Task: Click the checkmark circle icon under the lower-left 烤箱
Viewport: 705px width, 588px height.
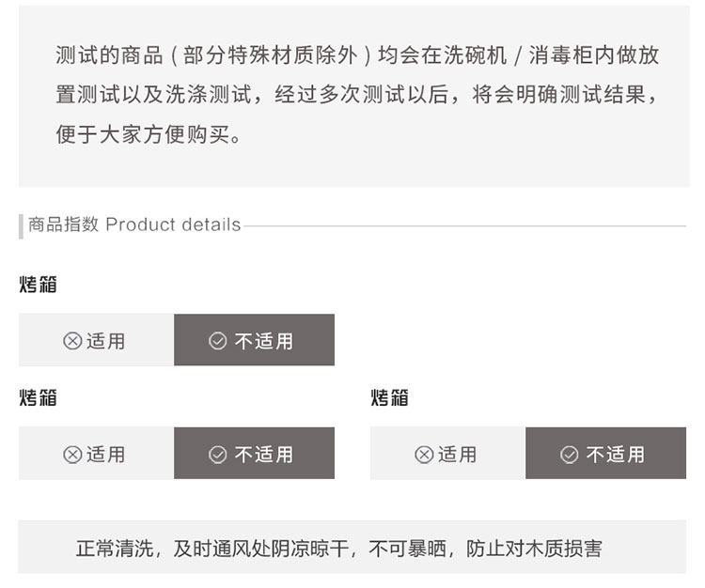Action: (x=218, y=455)
